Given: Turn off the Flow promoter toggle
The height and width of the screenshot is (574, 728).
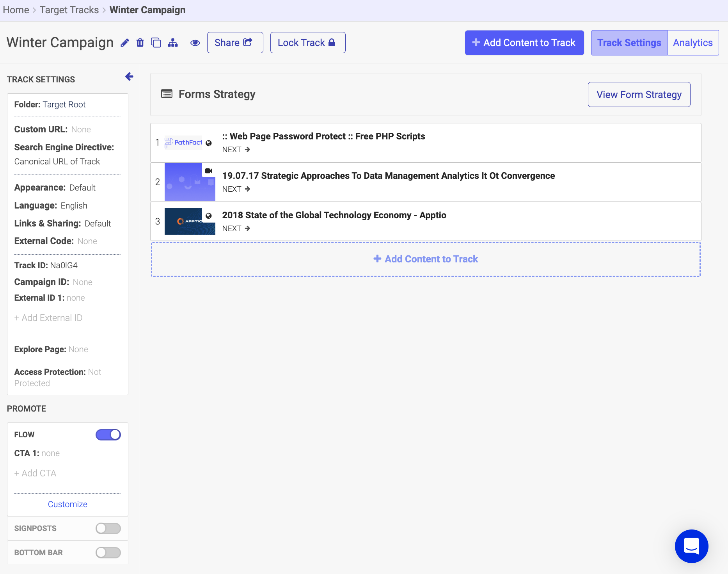Looking at the screenshot, I should (108, 435).
